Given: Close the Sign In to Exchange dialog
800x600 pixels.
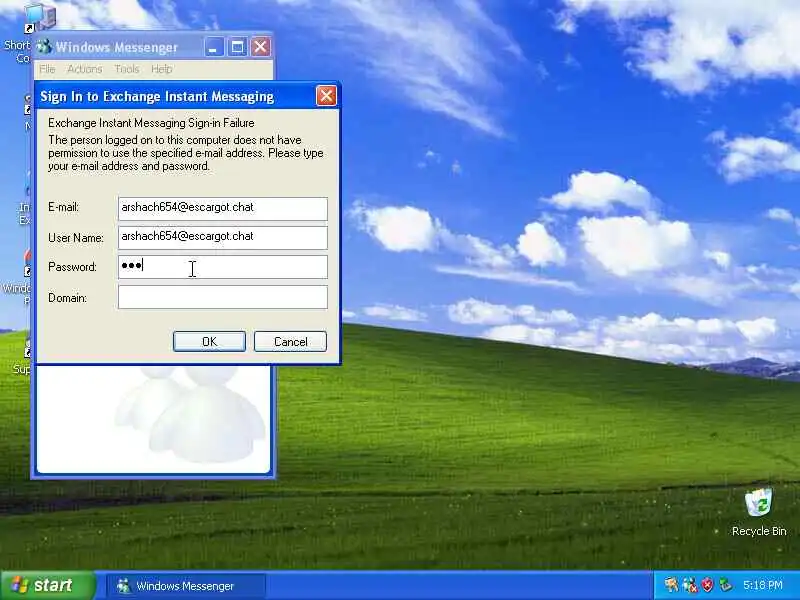Looking at the screenshot, I should tap(326, 96).
